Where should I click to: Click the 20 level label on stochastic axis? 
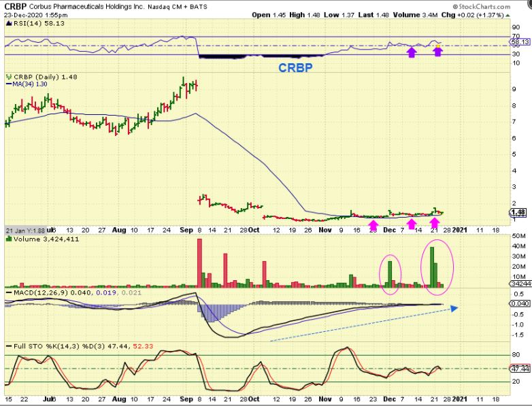pyautogui.click(x=516, y=382)
